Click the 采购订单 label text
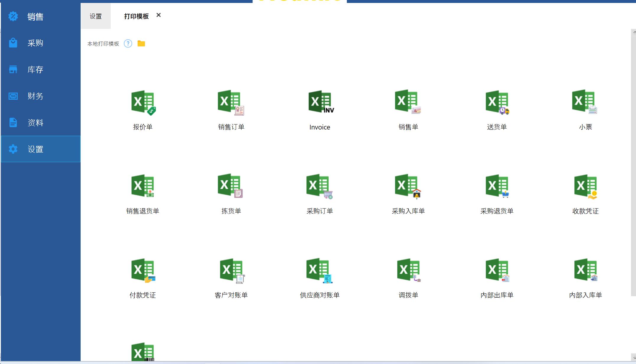 (320, 211)
